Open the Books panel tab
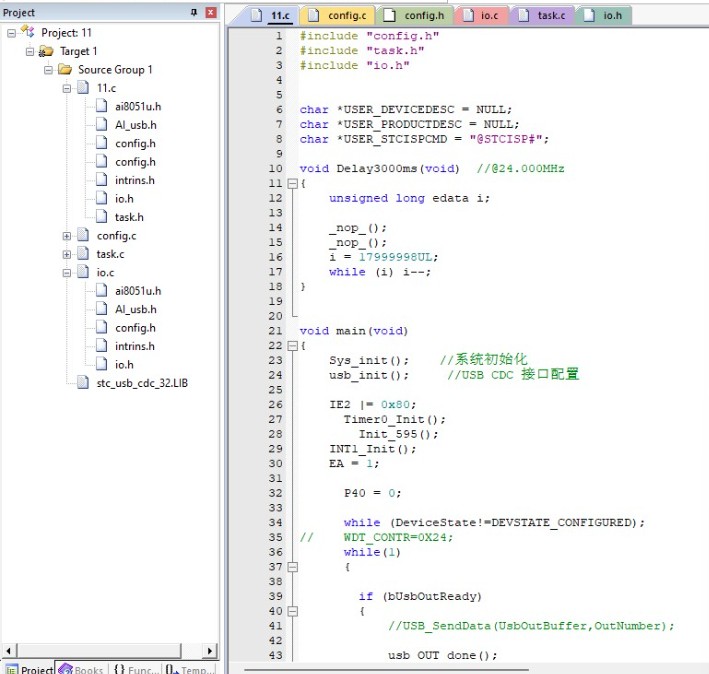Image resolution: width=709 pixels, height=674 pixels. point(82,669)
